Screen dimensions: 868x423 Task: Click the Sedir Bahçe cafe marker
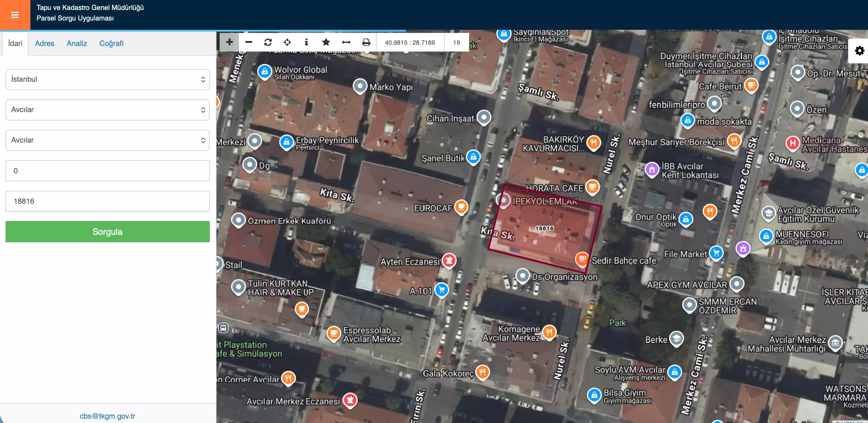pyautogui.click(x=582, y=260)
